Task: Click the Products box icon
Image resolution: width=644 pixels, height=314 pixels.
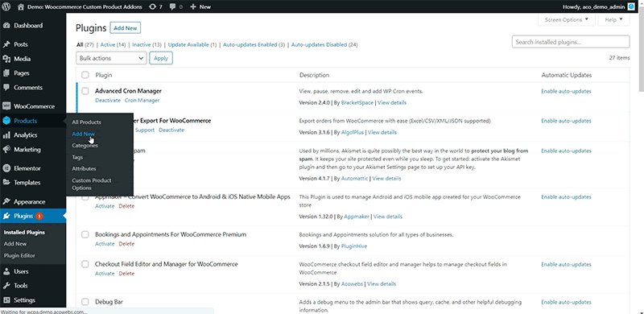Action: (x=6, y=121)
